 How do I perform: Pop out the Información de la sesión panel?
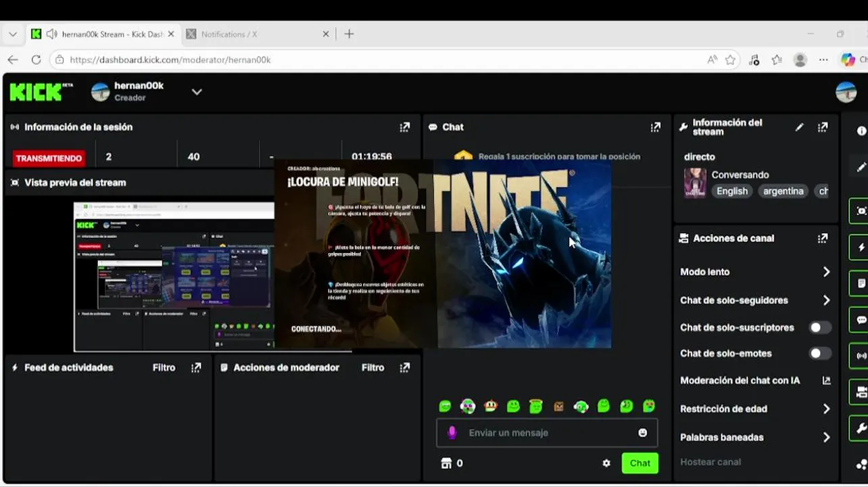[x=404, y=127]
